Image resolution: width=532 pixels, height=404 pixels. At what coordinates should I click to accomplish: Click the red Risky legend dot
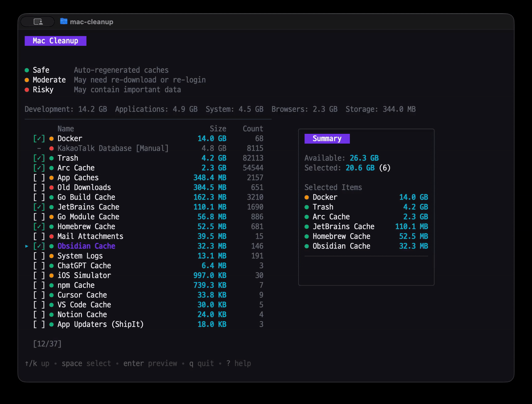tap(27, 90)
